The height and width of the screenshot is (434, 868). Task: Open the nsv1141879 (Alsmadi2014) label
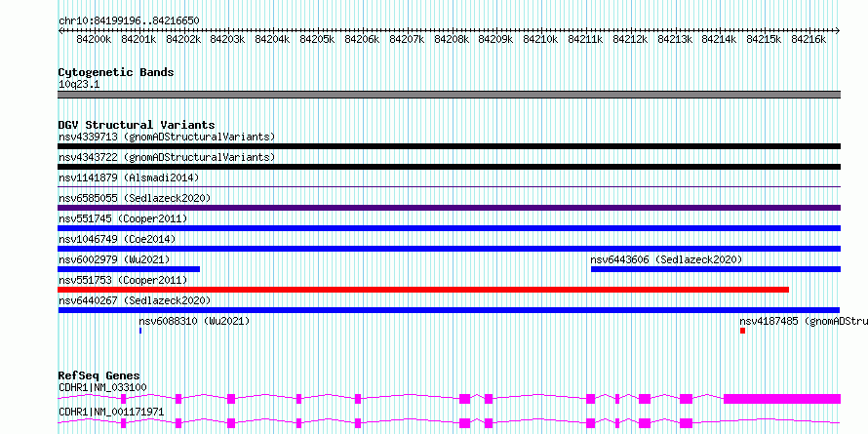pos(129,178)
